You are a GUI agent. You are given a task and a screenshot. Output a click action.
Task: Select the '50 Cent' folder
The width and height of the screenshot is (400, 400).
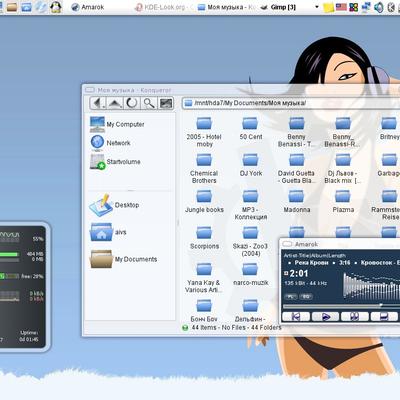(251, 129)
